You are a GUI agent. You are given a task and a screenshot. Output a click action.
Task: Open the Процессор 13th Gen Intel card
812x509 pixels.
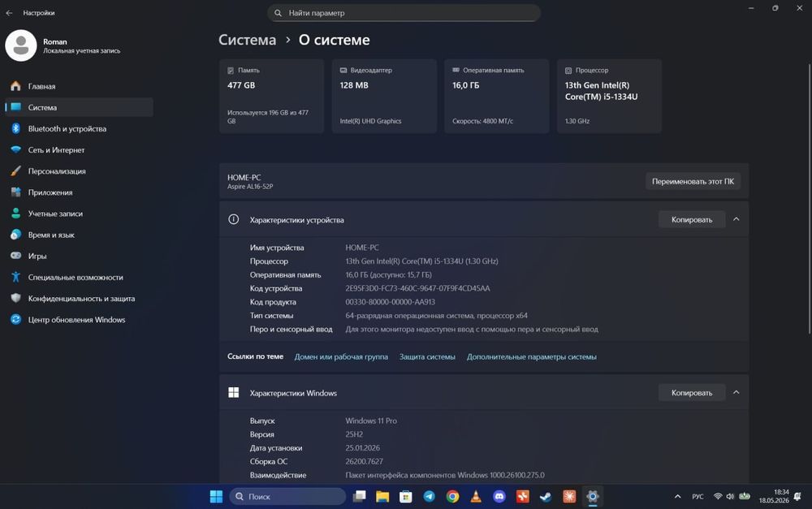pyautogui.click(x=609, y=97)
